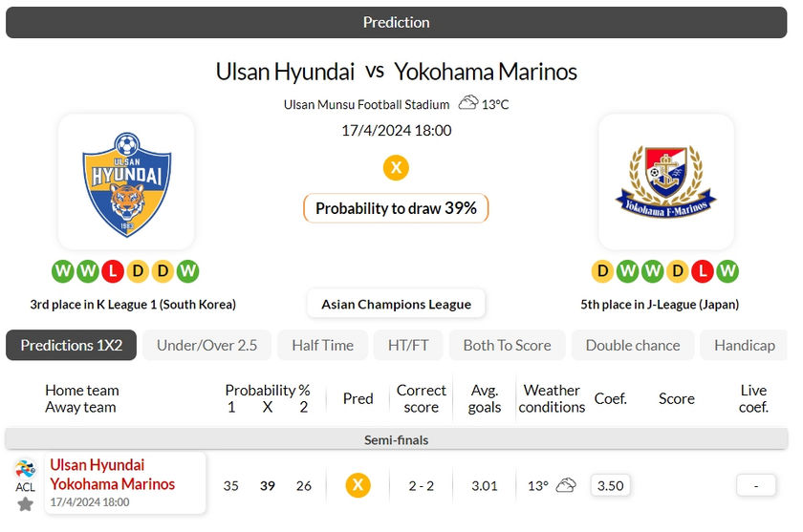The height and width of the screenshot is (532, 803).
Task: Open Ulsan Hyundai team link in table
Action: tap(98, 464)
